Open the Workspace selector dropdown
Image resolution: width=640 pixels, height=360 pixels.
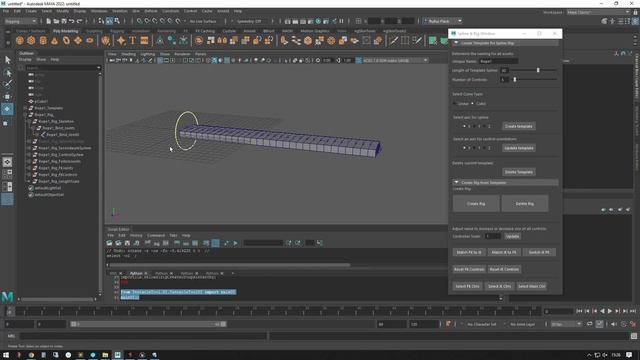(598, 12)
